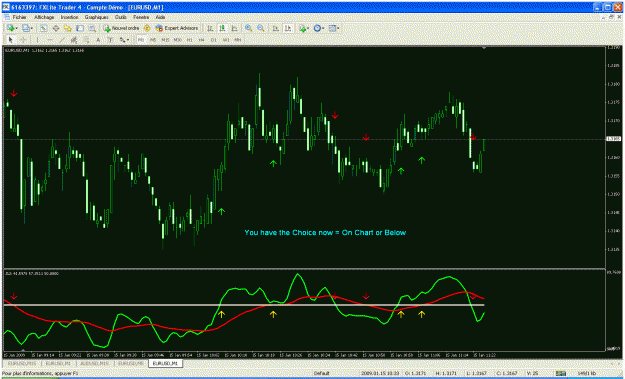Open the Navigator panel (star folder icon)
Screen dimensions: 625x379
click(x=68, y=28)
